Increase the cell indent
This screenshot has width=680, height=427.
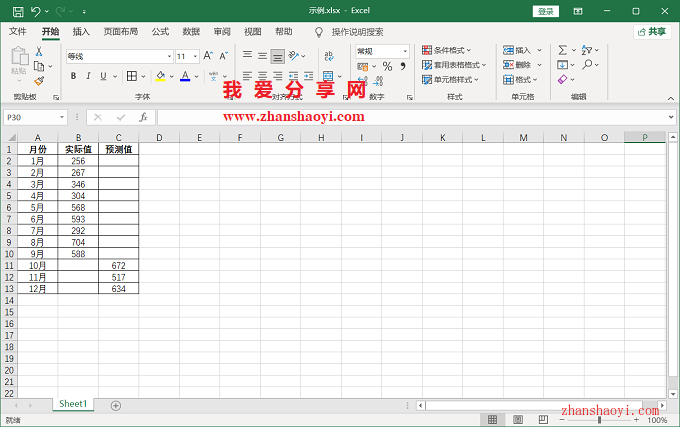pyautogui.click(x=309, y=76)
